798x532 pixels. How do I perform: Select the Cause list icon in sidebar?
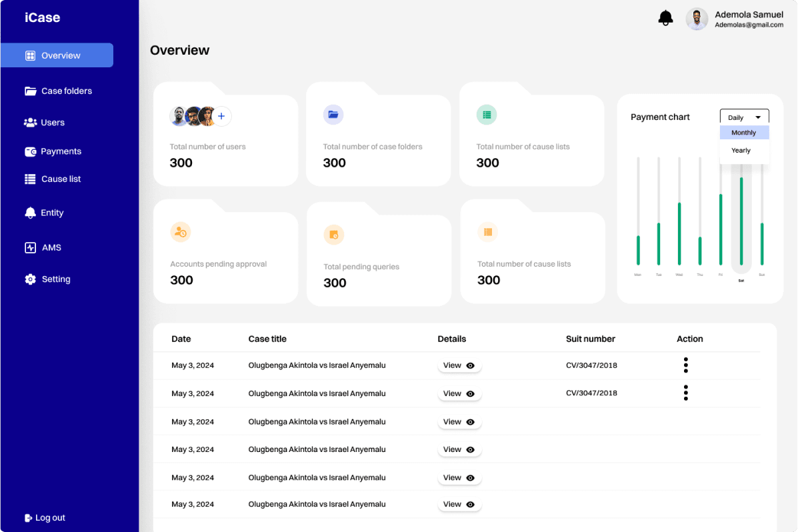tap(31, 179)
